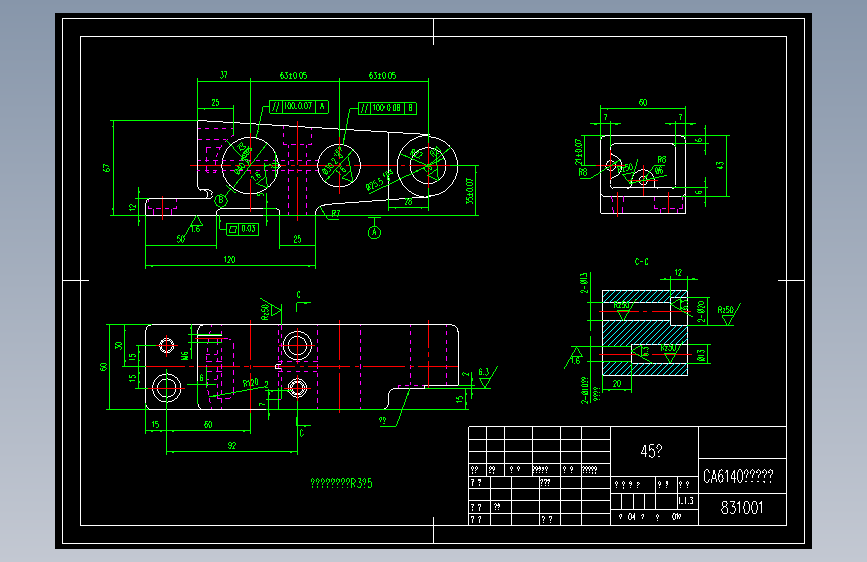Select the 21±0.07 dimension in side view
This screenshot has height=562, width=867.
[578, 152]
